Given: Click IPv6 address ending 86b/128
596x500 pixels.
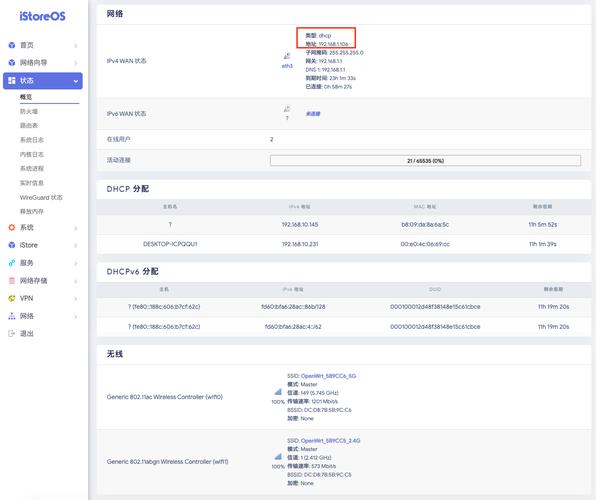Looking at the screenshot, I should point(293,307).
